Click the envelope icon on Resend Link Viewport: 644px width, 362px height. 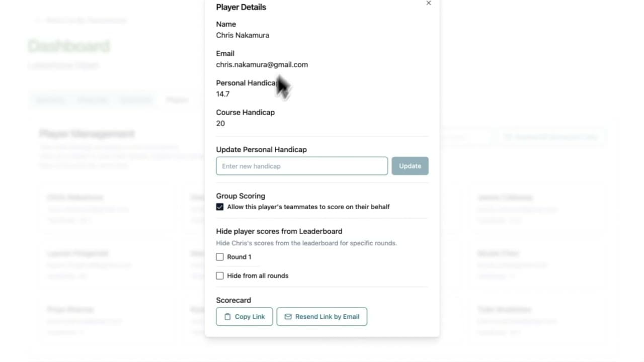point(288,317)
